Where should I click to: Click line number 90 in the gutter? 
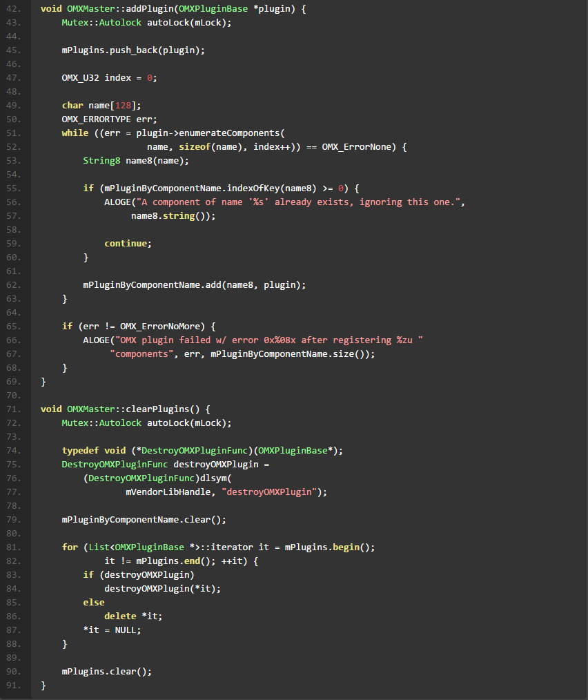coord(13,672)
